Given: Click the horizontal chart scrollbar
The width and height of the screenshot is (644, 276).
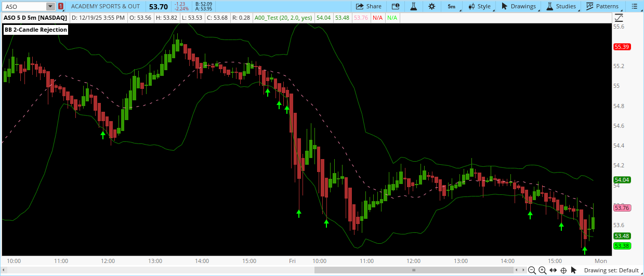Looking at the screenshot, I should (x=414, y=270).
